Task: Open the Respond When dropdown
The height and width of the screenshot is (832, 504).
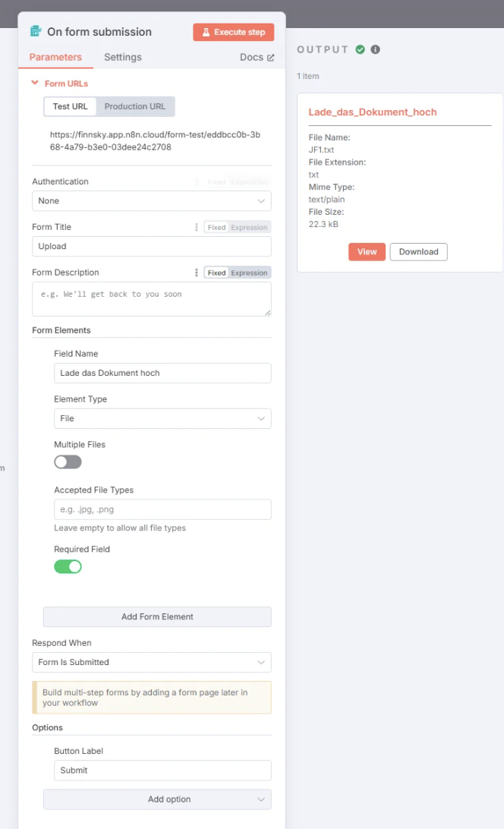Action: point(152,662)
